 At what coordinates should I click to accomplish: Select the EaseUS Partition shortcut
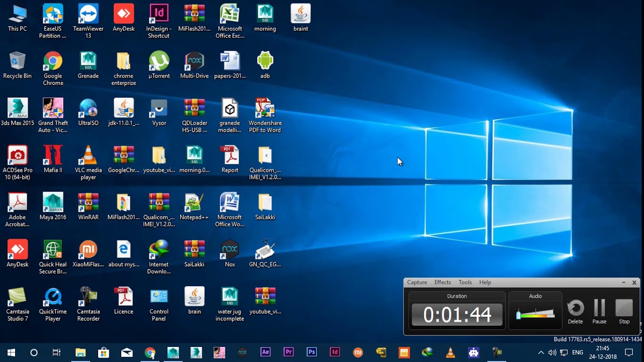coord(53,21)
